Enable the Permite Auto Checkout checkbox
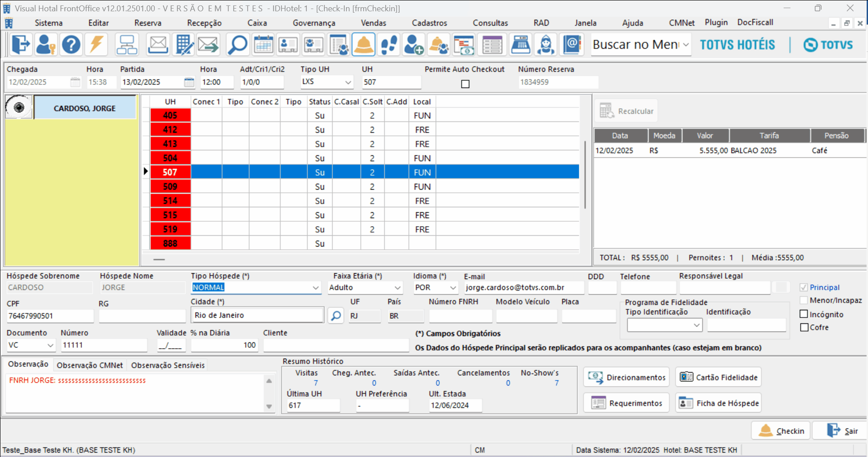Viewport: 868px width, 457px height. click(x=465, y=84)
